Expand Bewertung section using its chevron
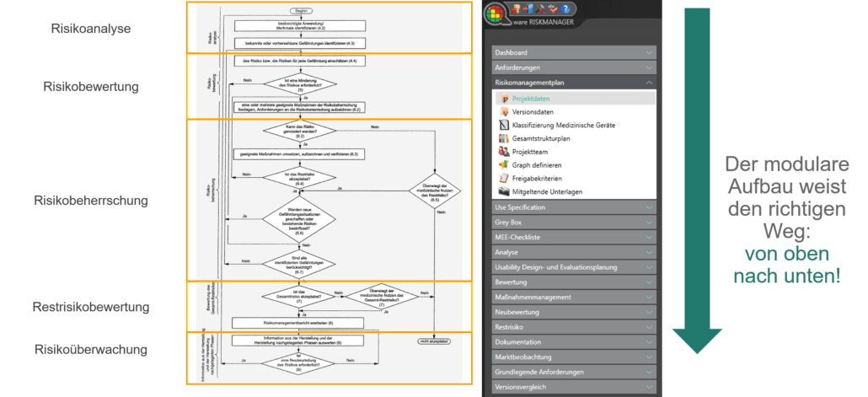 [649, 282]
